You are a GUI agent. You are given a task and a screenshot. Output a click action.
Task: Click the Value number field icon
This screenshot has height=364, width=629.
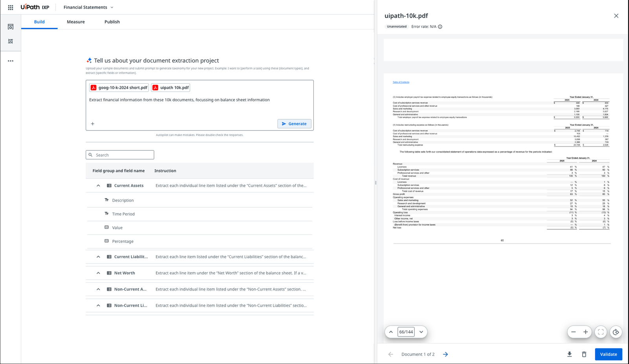point(107,227)
